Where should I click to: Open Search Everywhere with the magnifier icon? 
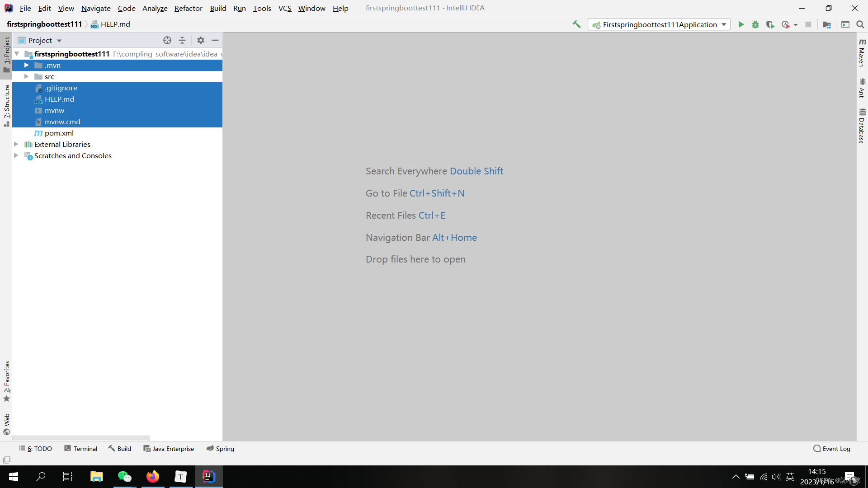coord(860,24)
